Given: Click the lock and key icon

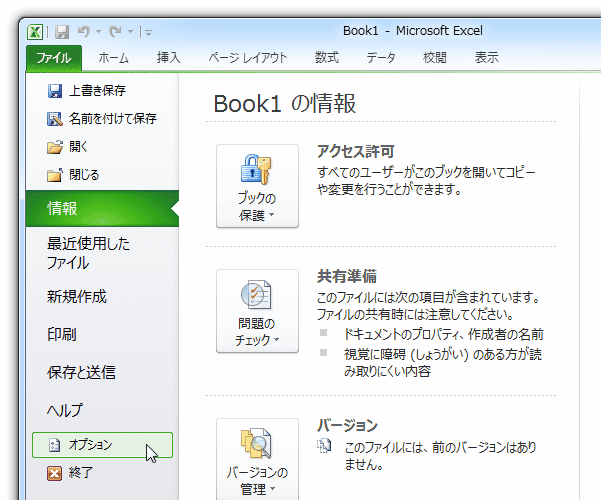Looking at the screenshot, I should pos(256,169).
